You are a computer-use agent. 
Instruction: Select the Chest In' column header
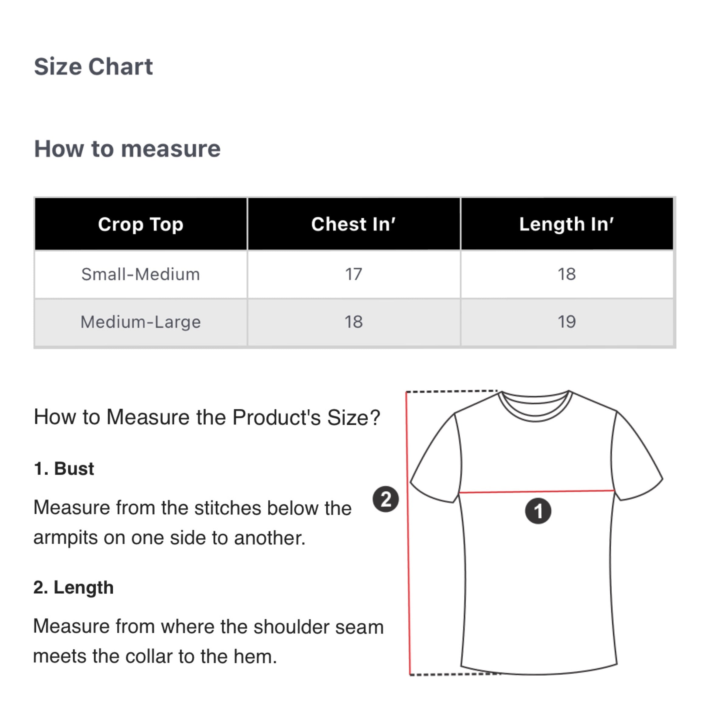[x=353, y=224]
